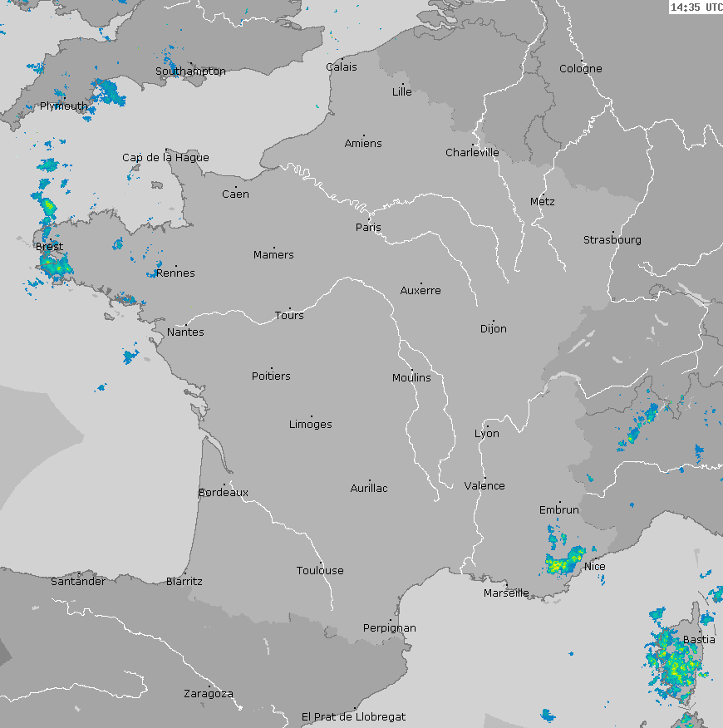Click the radar echo south of Brest
723x728 pixels.
point(53,266)
